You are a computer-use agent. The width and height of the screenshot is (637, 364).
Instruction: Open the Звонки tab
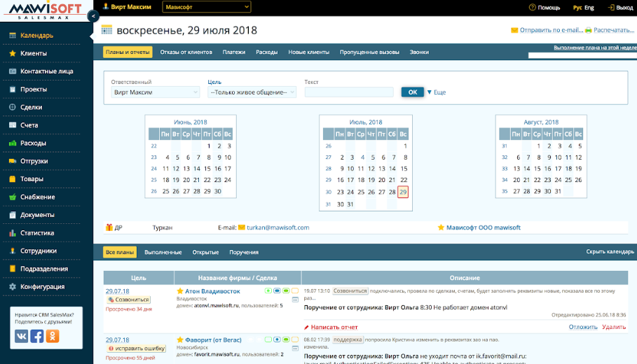(419, 52)
